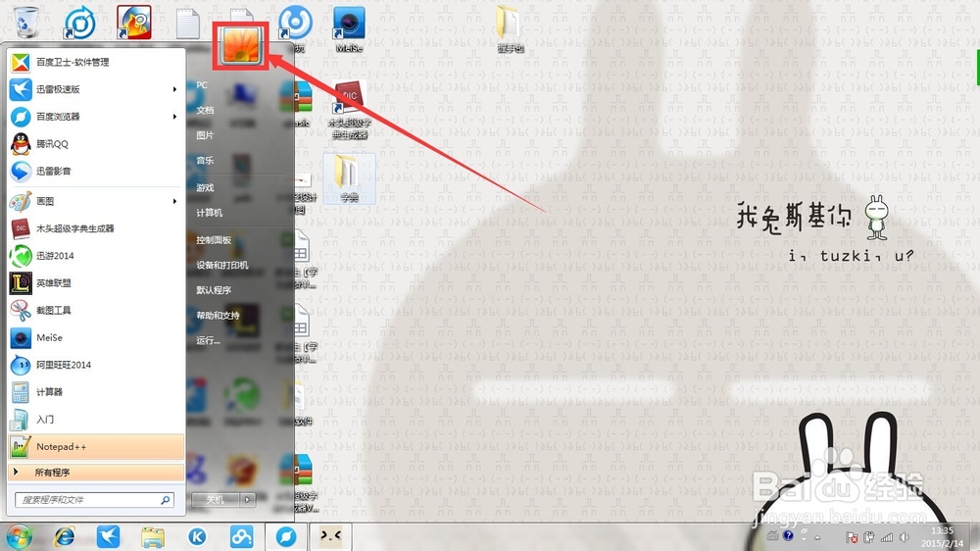Expand 画图 recent files arrow
Viewport: 980px width, 551px height.
coord(175,201)
